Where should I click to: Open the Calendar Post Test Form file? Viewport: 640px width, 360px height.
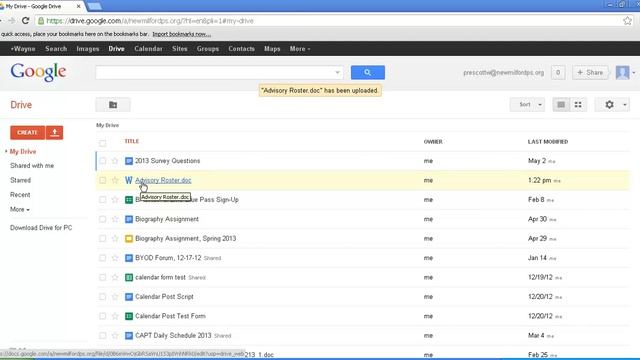(170, 316)
